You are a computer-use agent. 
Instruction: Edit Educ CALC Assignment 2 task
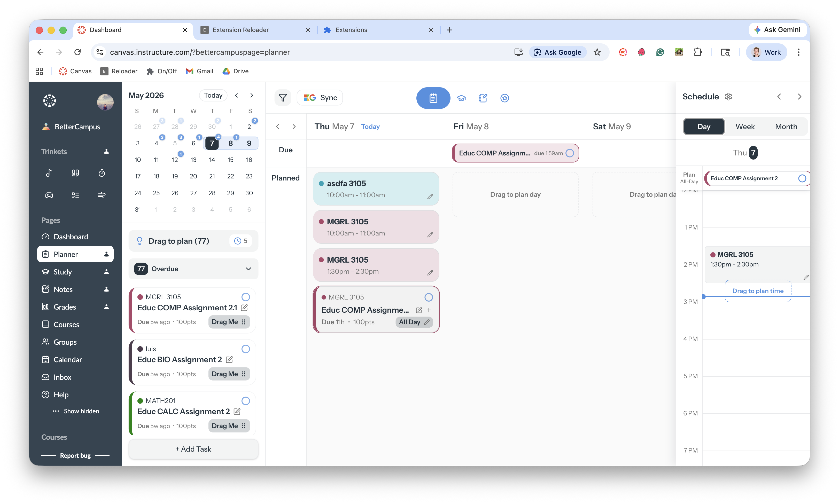tap(237, 411)
